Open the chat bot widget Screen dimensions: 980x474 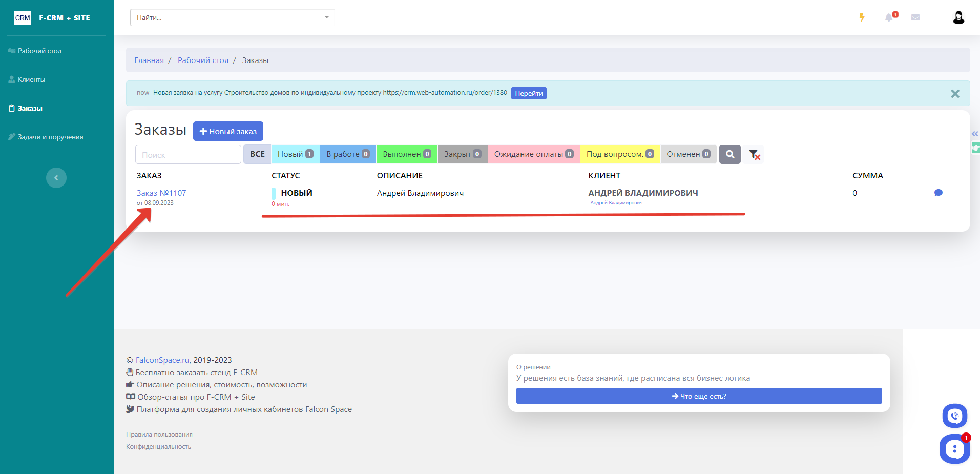[954, 449]
